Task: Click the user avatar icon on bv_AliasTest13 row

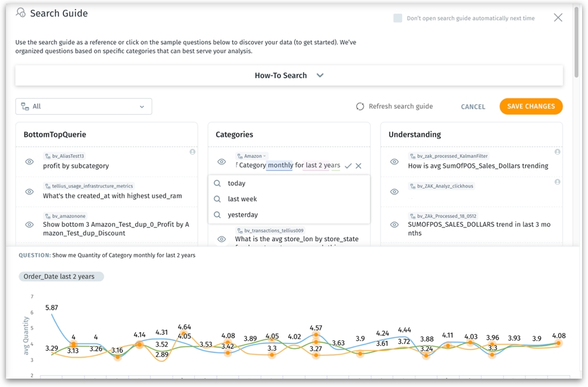Action: (192, 152)
